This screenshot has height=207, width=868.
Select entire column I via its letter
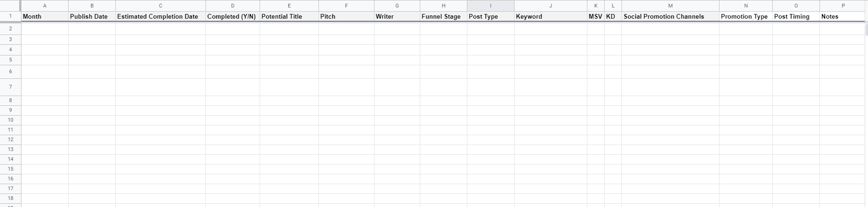point(490,6)
